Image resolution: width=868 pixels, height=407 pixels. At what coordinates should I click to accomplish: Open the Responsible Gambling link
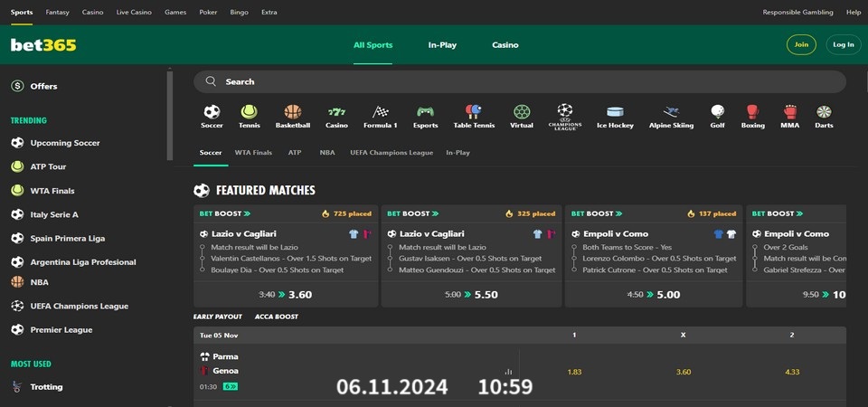[x=797, y=12]
